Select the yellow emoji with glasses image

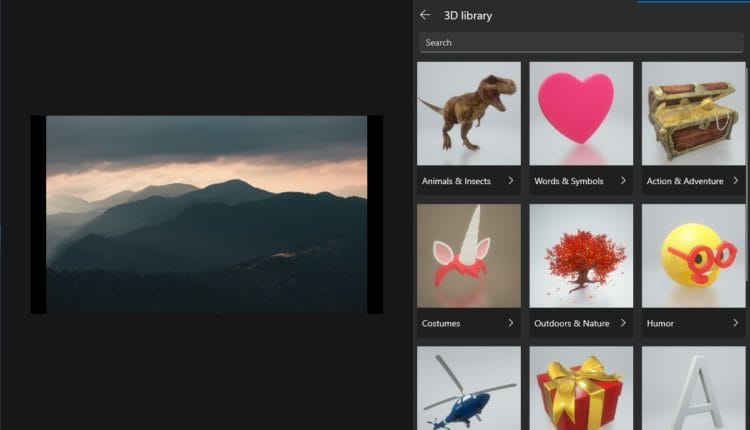pyautogui.click(x=693, y=255)
